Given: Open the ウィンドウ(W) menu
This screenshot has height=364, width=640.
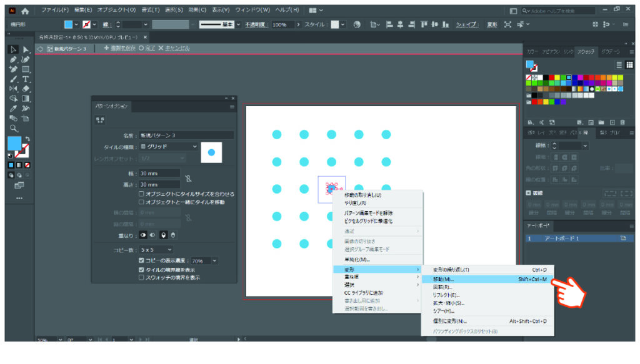Looking at the screenshot, I should (252, 10).
